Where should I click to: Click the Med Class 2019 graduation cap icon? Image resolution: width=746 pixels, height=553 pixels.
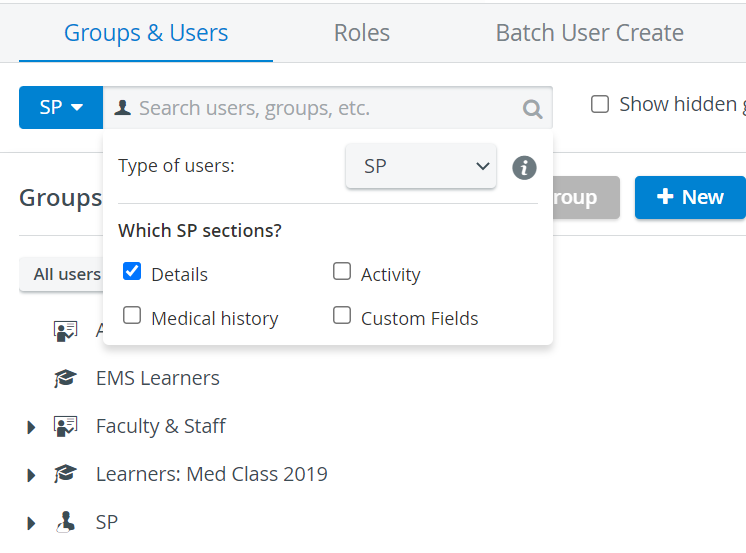coord(65,474)
